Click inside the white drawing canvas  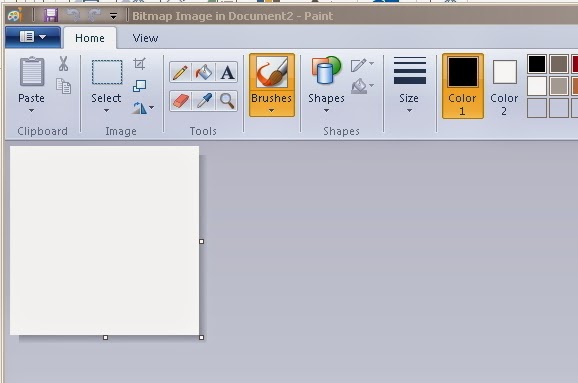pyautogui.click(x=104, y=240)
